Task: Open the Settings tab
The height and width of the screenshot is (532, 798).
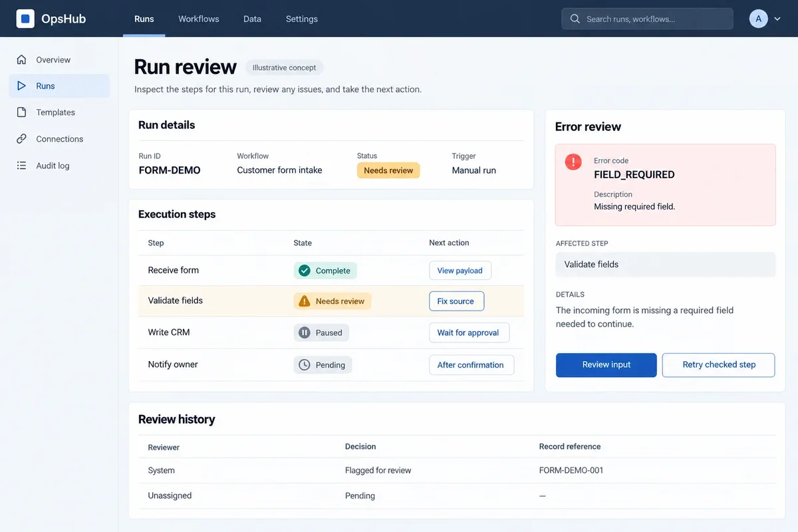Action: tap(302, 19)
